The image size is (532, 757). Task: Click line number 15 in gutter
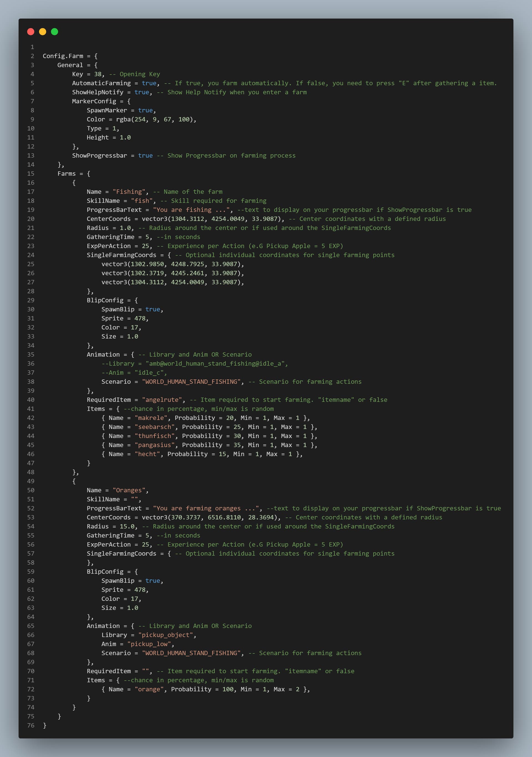click(x=31, y=173)
